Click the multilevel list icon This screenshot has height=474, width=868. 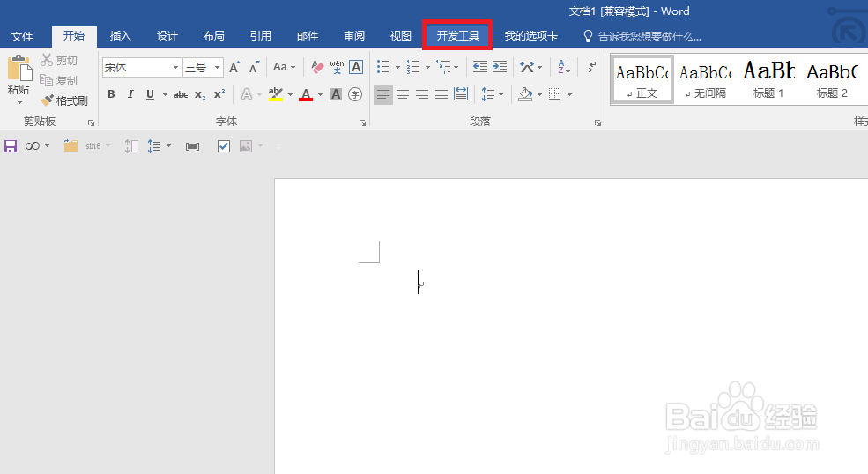click(443, 67)
